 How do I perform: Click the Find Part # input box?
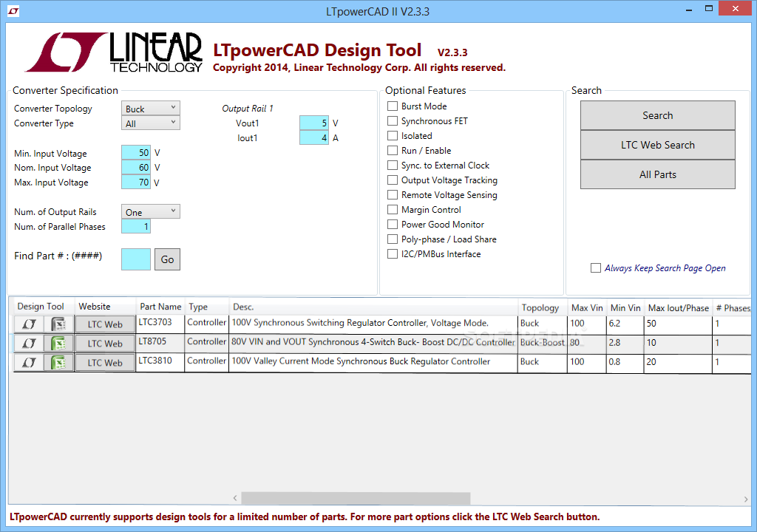(x=136, y=259)
